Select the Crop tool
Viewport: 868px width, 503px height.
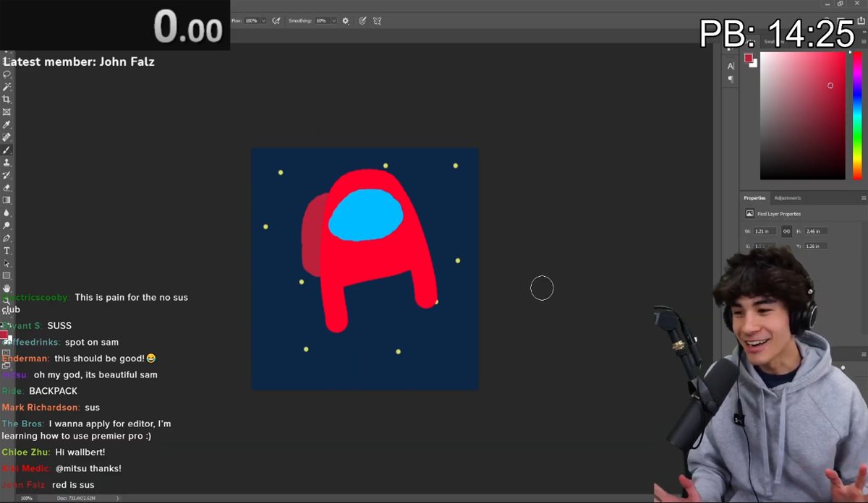[x=7, y=99]
